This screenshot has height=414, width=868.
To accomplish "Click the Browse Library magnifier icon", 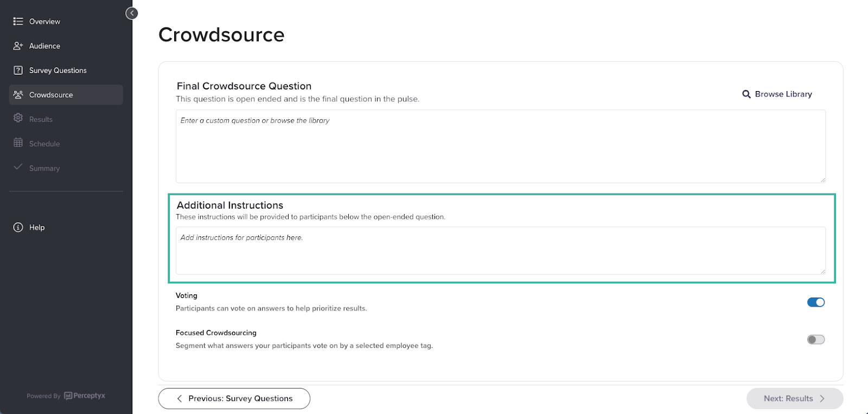I will tap(746, 94).
